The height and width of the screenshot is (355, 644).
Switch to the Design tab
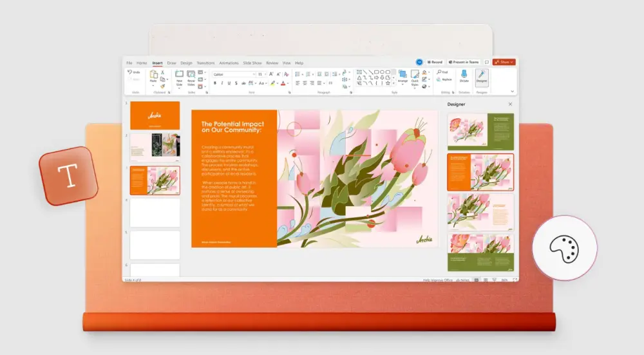click(x=186, y=63)
